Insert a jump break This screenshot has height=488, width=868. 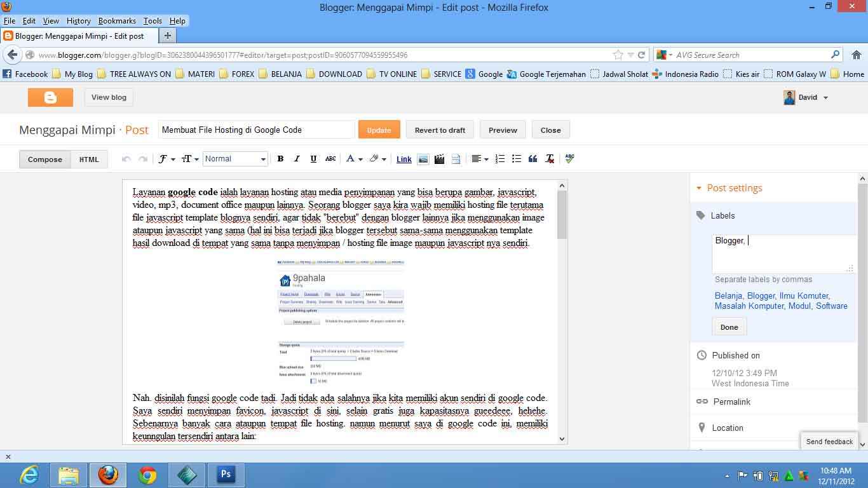tap(456, 159)
